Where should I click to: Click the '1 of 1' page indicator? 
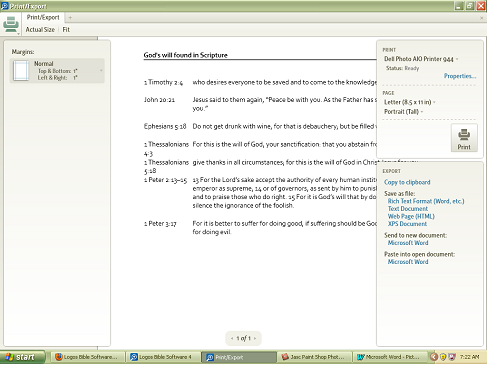[243, 338]
